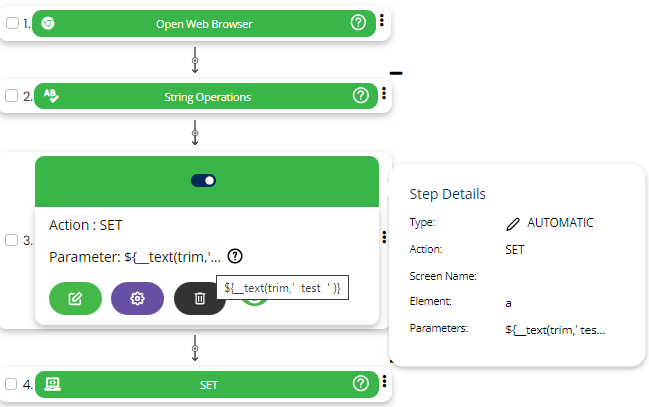
Task: Check the checkbox for step 1
Action: (x=12, y=23)
